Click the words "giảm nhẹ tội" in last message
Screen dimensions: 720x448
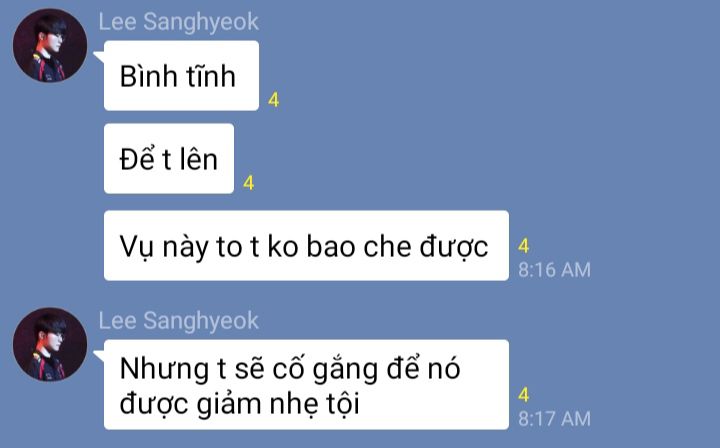278,405
